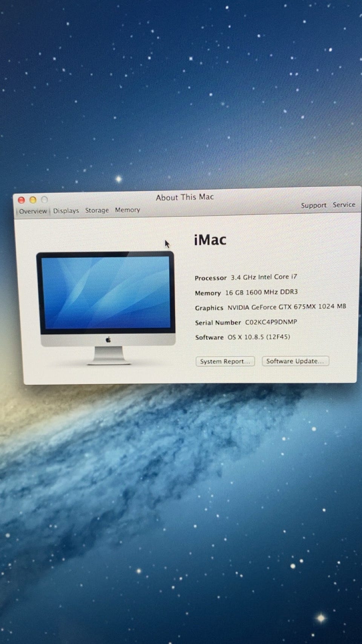The height and width of the screenshot is (644, 362).
Task: Switch to the Overview tab
Action: tap(33, 211)
